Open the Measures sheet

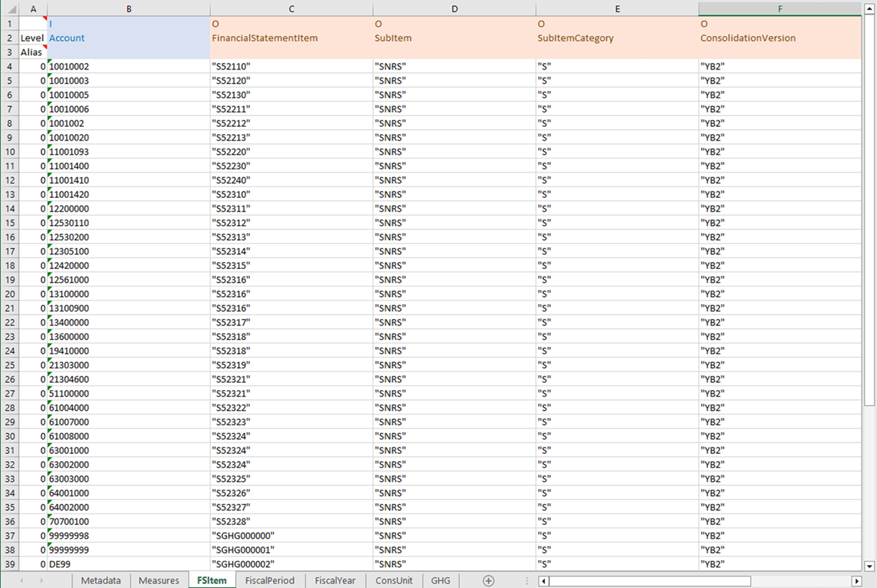158,580
